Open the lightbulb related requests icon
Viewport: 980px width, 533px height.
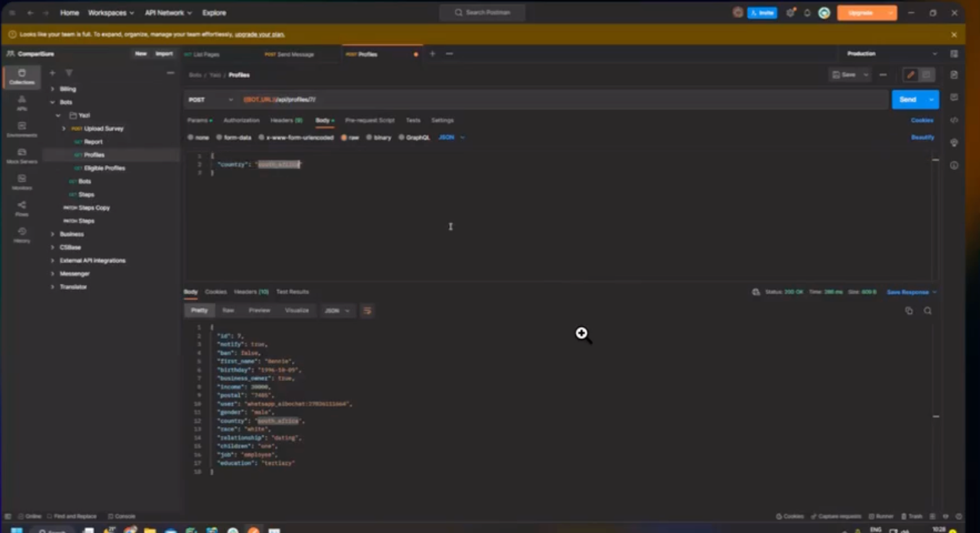pyautogui.click(x=954, y=143)
